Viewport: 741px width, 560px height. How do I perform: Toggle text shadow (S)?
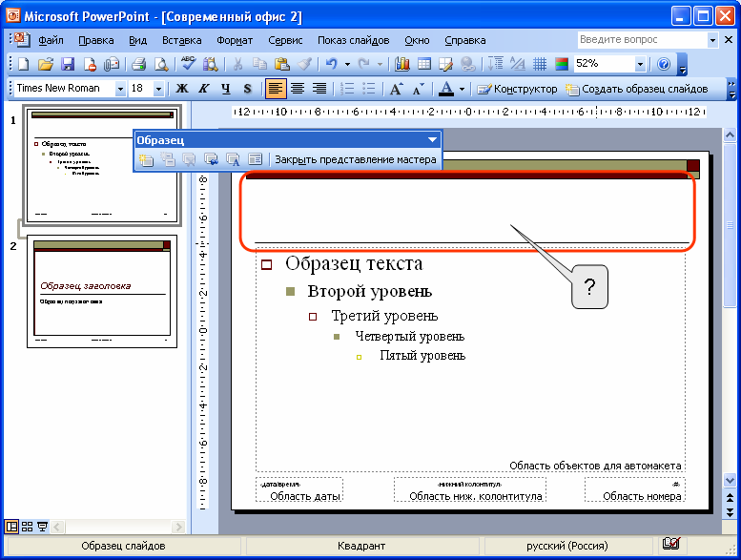click(x=248, y=89)
